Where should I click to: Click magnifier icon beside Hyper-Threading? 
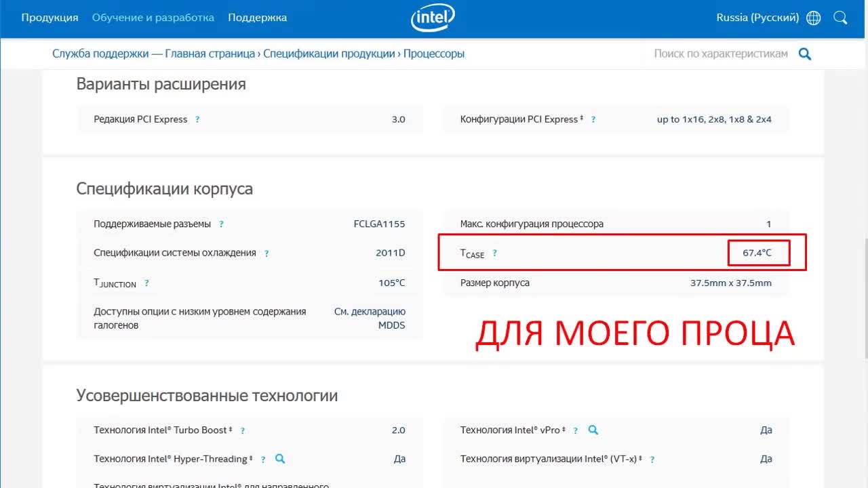point(280,459)
